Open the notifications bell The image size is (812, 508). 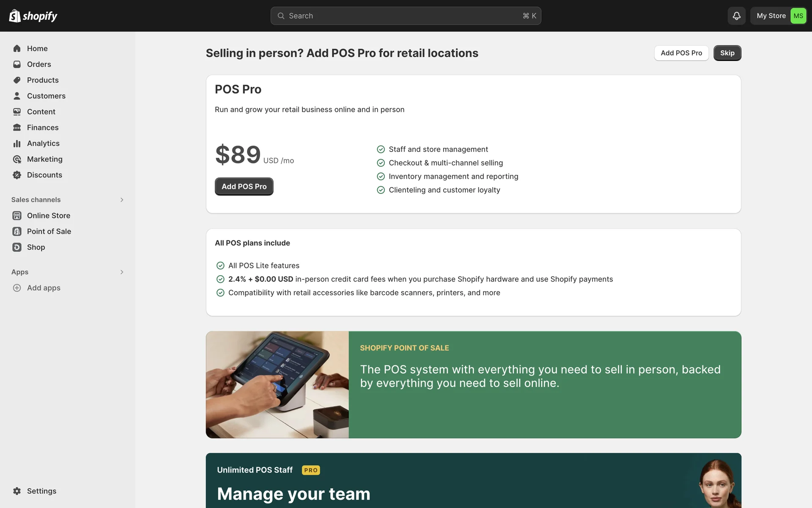(736, 16)
